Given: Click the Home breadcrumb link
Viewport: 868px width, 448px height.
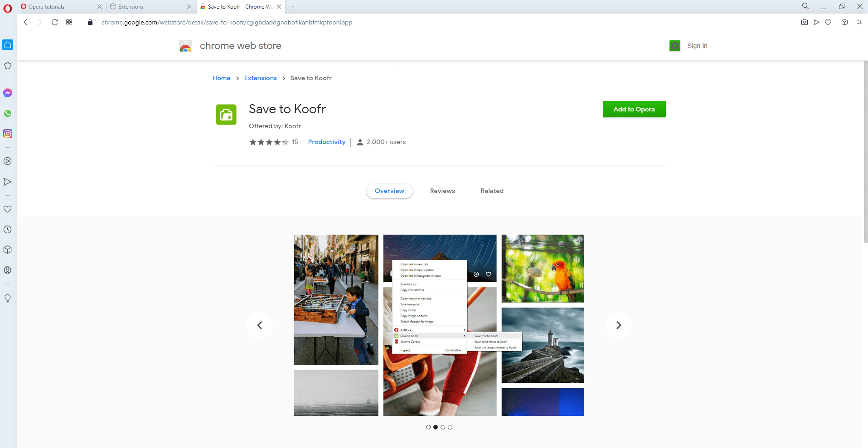Looking at the screenshot, I should 221,78.
